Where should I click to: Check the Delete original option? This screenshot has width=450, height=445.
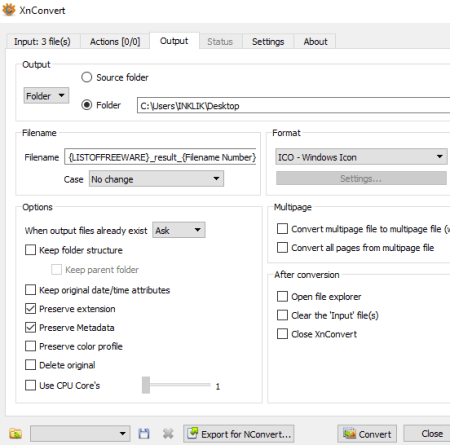point(30,365)
